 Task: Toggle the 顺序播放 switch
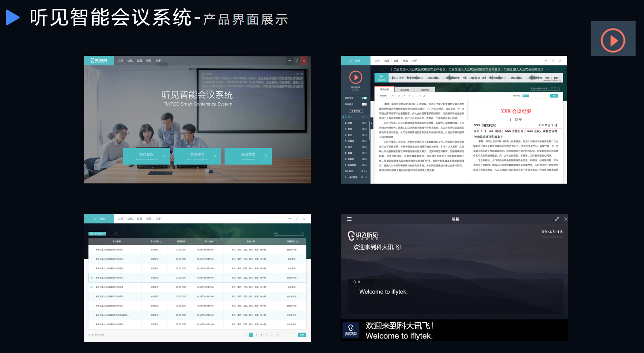point(364,104)
